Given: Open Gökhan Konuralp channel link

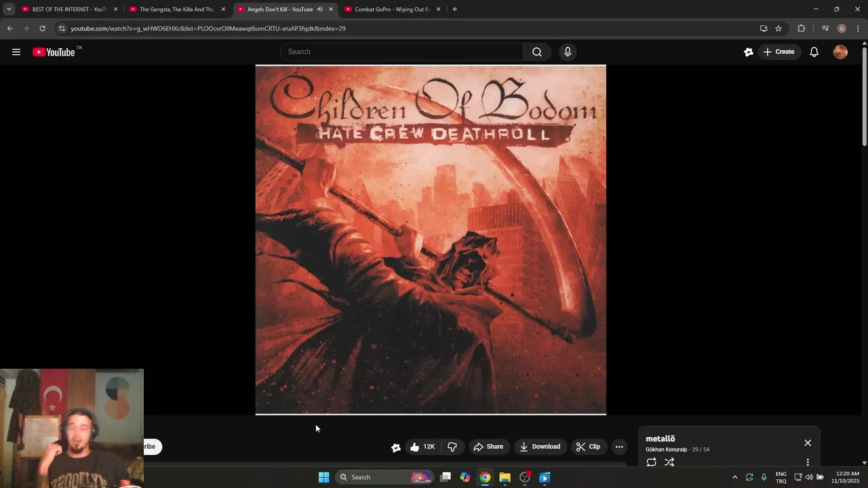Looking at the screenshot, I should point(666,449).
